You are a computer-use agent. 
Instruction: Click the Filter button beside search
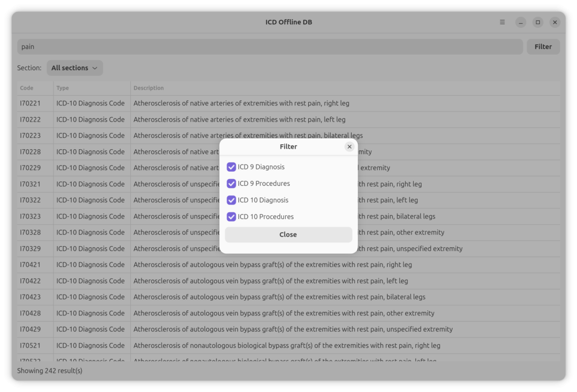(x=543, y=47)
